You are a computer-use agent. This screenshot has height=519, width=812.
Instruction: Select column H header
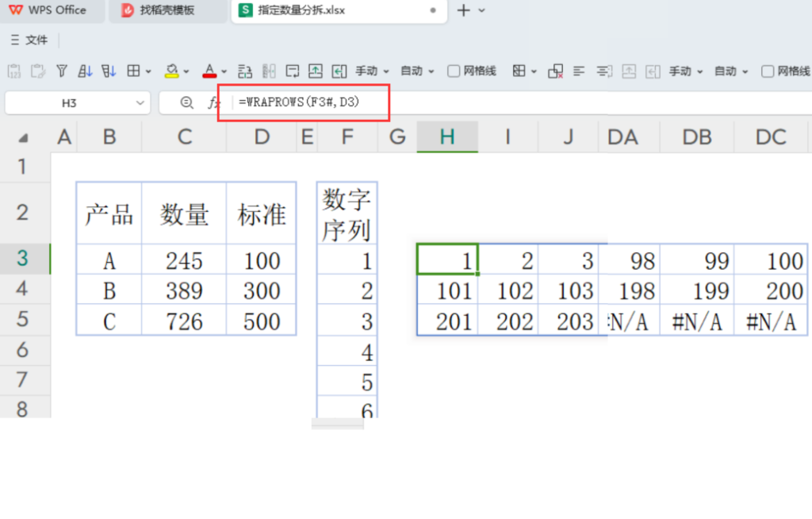(447, 136)
